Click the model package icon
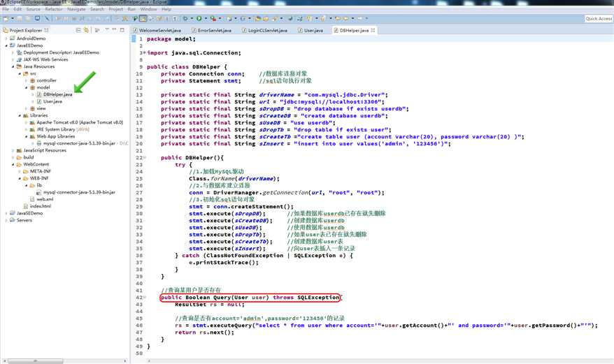 point(32,87)
